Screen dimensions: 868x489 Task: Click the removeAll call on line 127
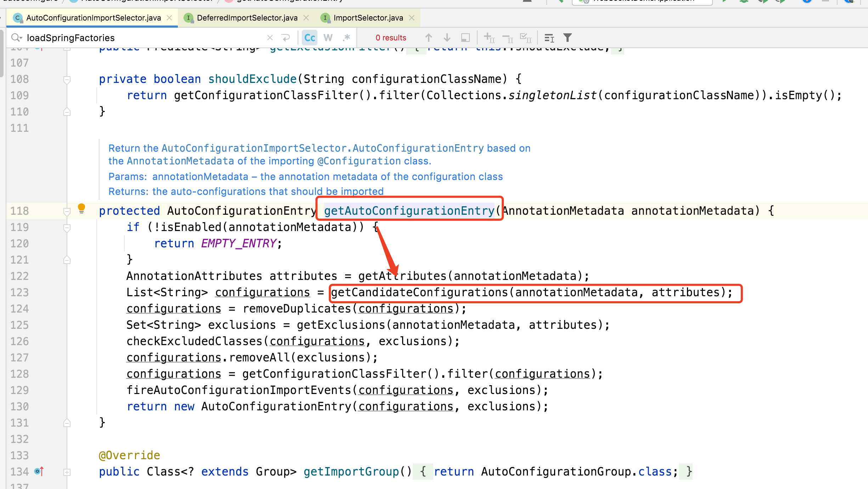tap(259, 358)
